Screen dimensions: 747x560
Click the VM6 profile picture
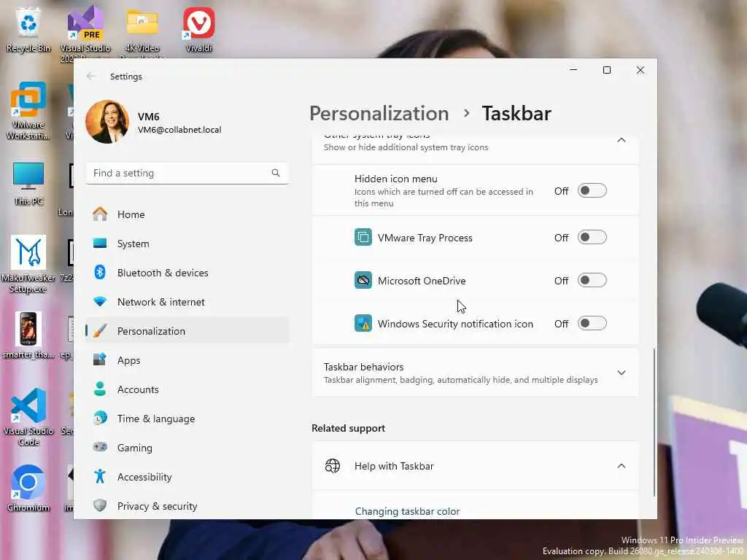tap(107, 122)
